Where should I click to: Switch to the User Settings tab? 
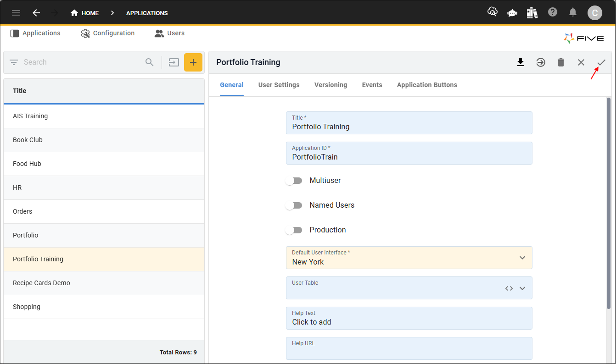[279, 85]
